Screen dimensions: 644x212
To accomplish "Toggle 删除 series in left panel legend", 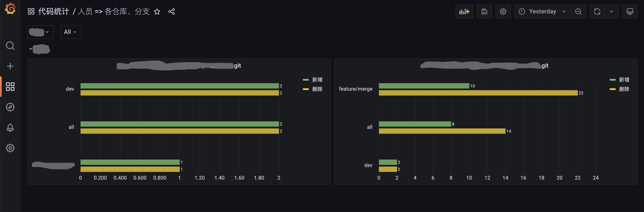I will [x=317, y=89].
